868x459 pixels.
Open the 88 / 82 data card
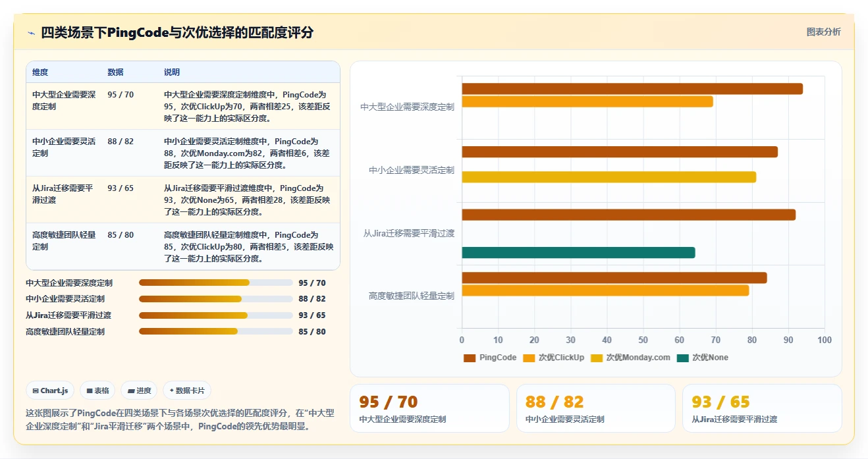coord(596,408)
